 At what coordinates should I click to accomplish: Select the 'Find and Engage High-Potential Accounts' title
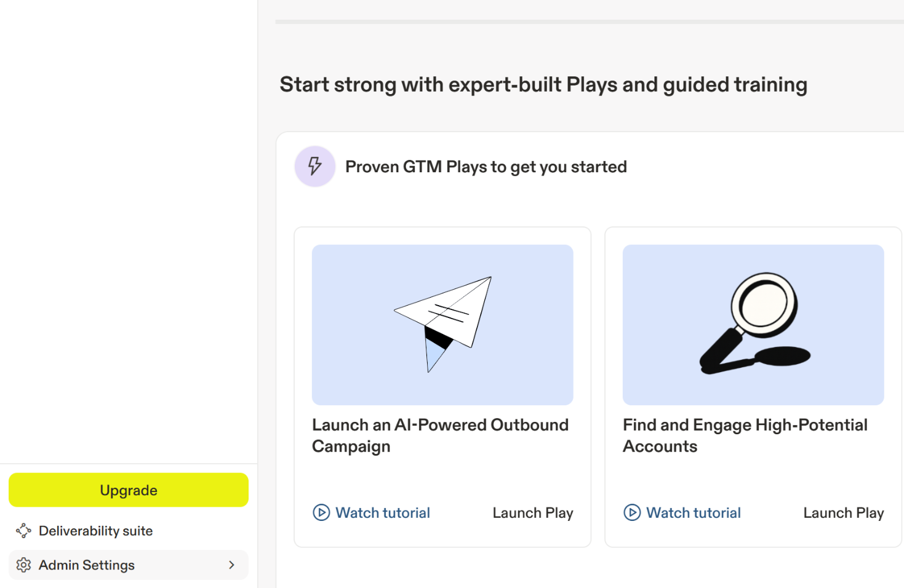tap(745, 435)
